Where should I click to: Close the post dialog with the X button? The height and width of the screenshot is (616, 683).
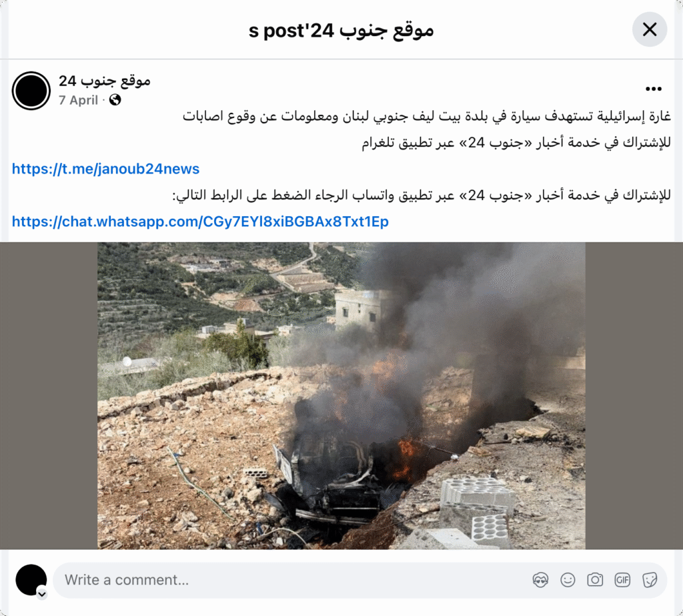point(650,29)
